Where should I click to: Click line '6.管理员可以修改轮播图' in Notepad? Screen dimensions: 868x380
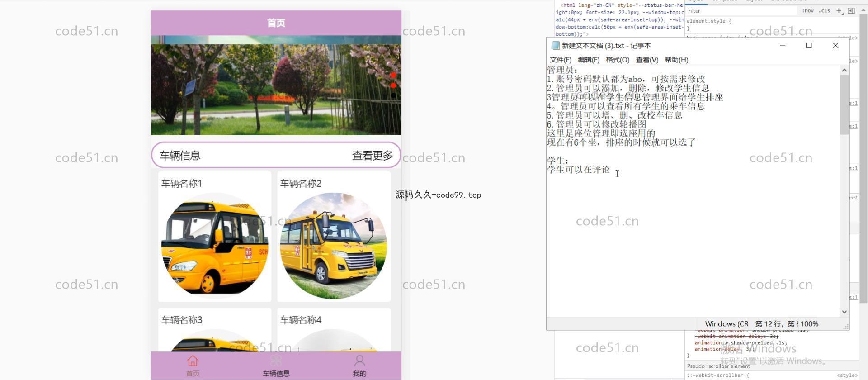click(596, 124)
